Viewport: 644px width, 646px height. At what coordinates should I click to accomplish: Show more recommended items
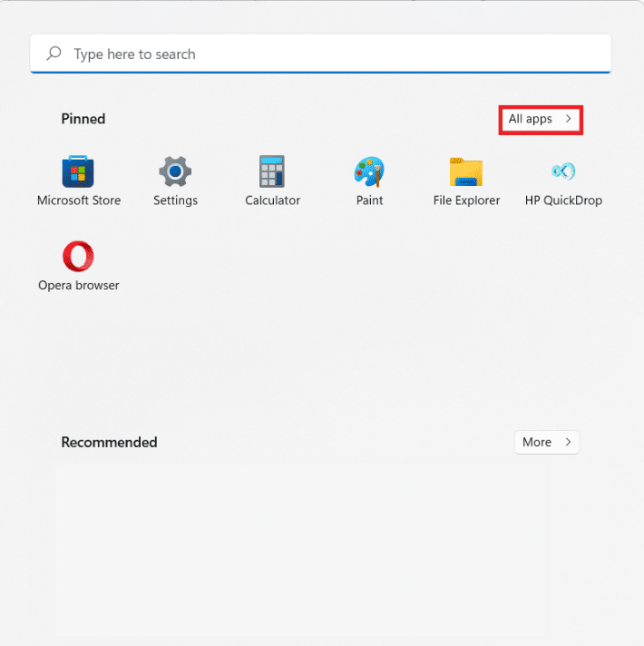[x=547, y=442]
